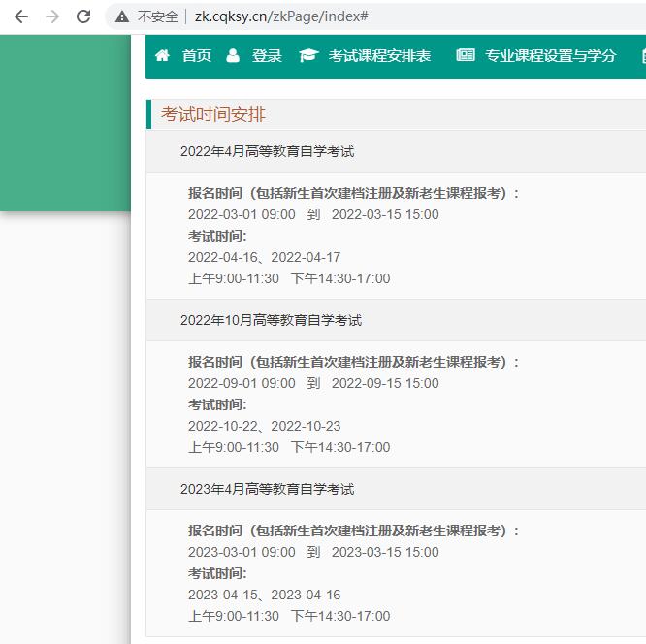Image resolution: width=646 pixels, height=644 pixels.
Task: Click the 不安全 security label
Action: 158,16
